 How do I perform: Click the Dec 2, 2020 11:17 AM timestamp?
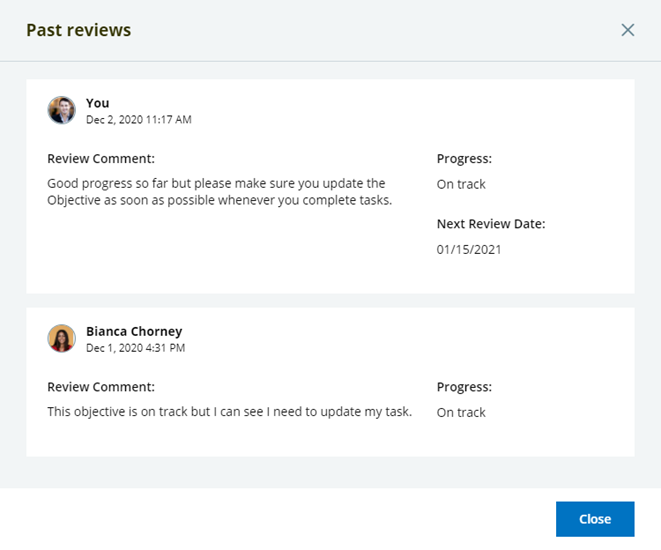138,120
